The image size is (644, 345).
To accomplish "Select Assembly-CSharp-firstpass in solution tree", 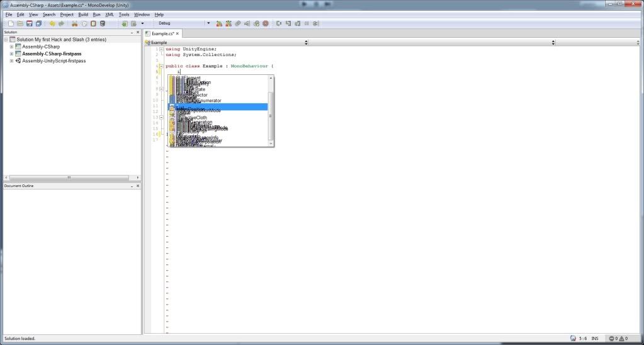I will 52,54.
